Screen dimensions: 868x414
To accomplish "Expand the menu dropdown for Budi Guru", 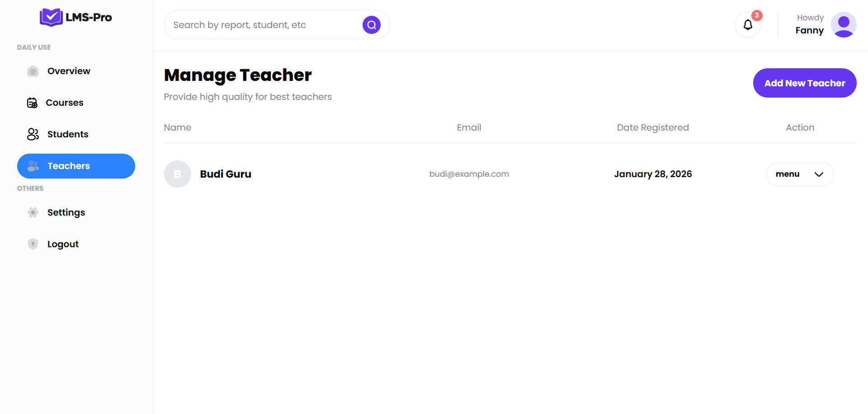I will [x=800, y=174].
